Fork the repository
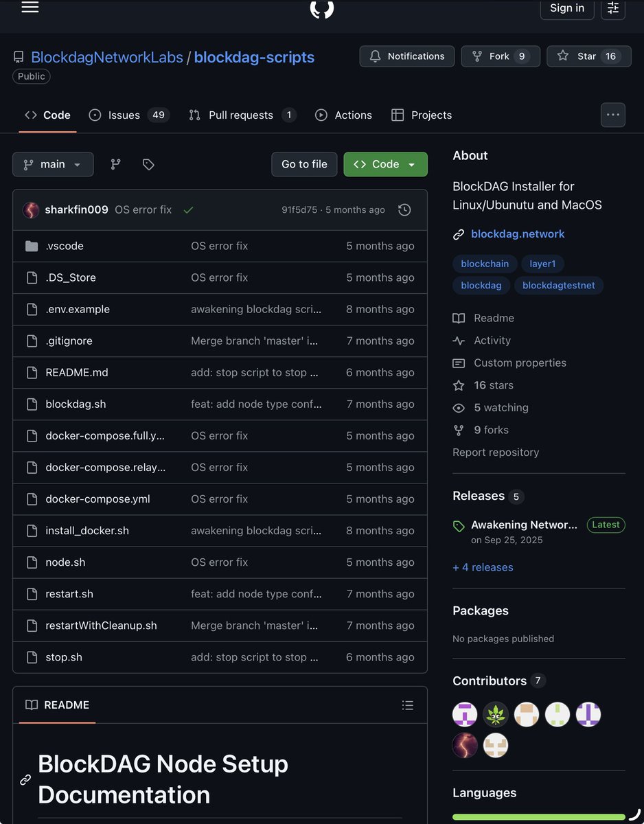 501,56
